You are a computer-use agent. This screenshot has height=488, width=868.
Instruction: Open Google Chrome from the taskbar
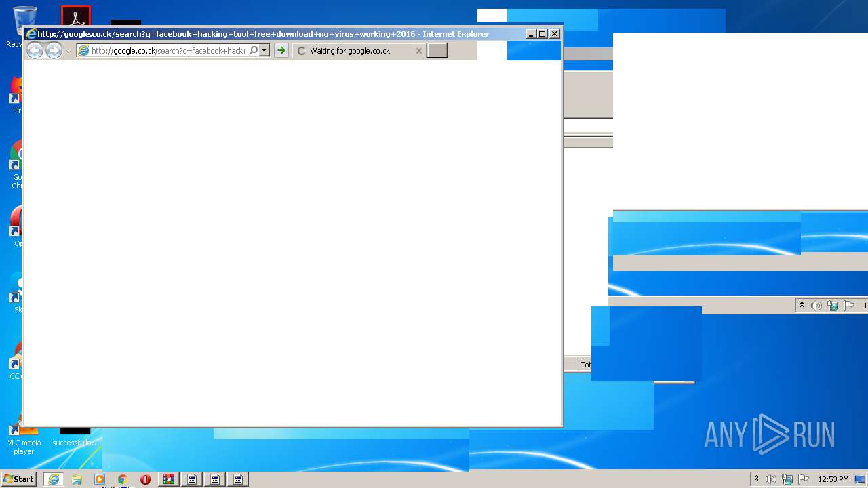coord(123,479)
